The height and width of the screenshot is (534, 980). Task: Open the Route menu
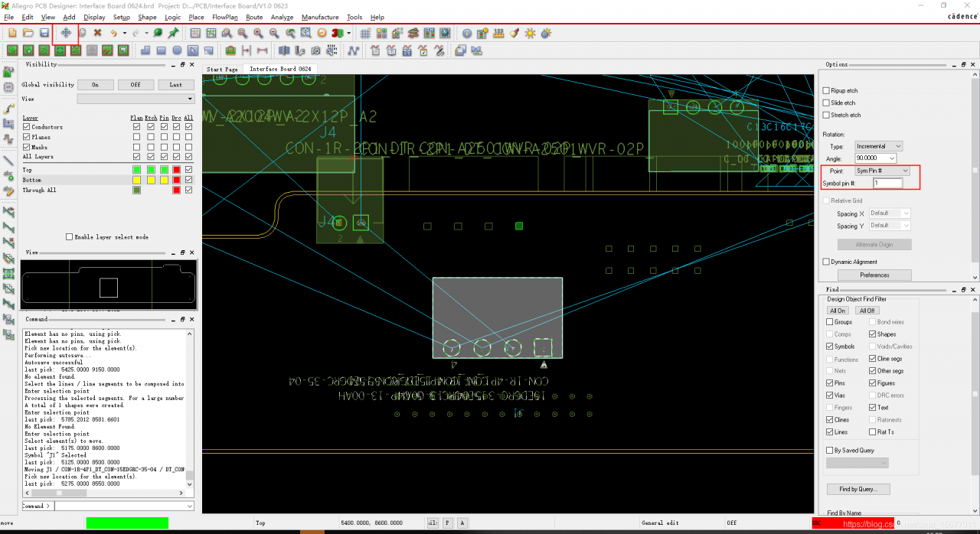point(254,17)
